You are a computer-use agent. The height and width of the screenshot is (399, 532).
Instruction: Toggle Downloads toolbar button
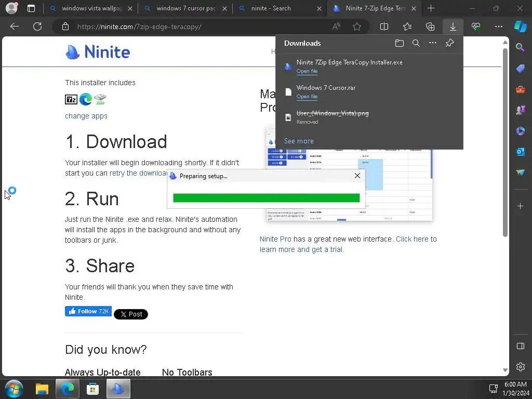coord(453,26)
